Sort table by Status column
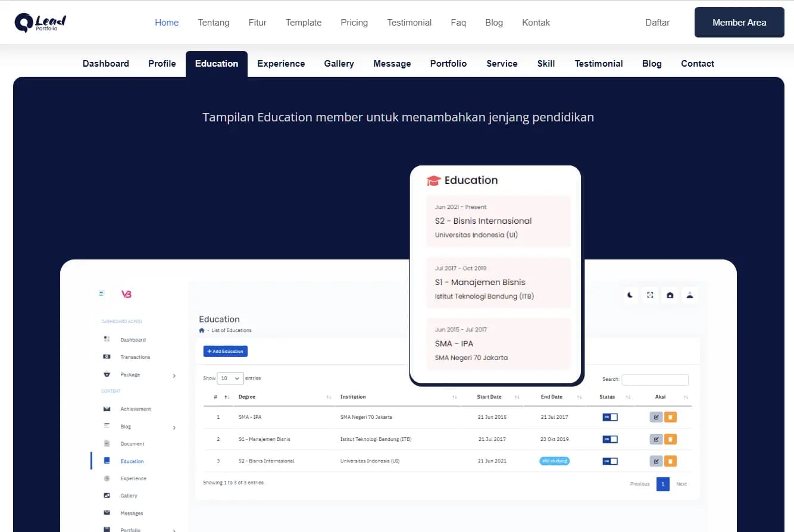The width and height of the screenshot is (794, 532). point(629,397)
